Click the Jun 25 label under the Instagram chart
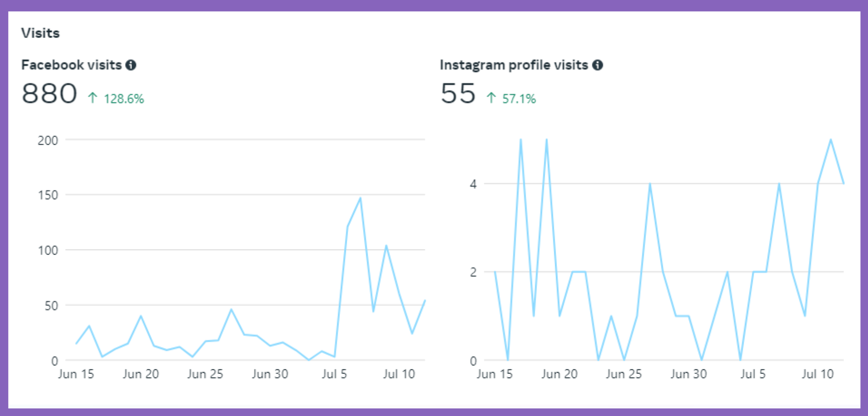 (x=624, y=374)
